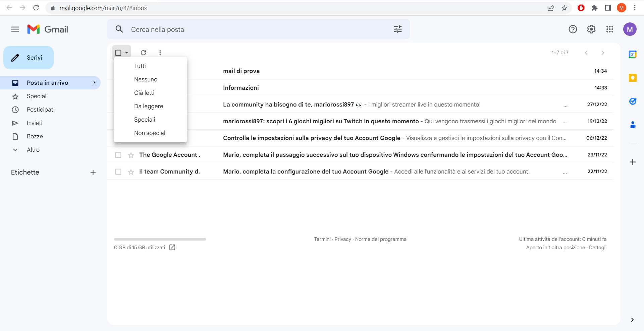Click the Scrivi compose button

pos(29,57)
